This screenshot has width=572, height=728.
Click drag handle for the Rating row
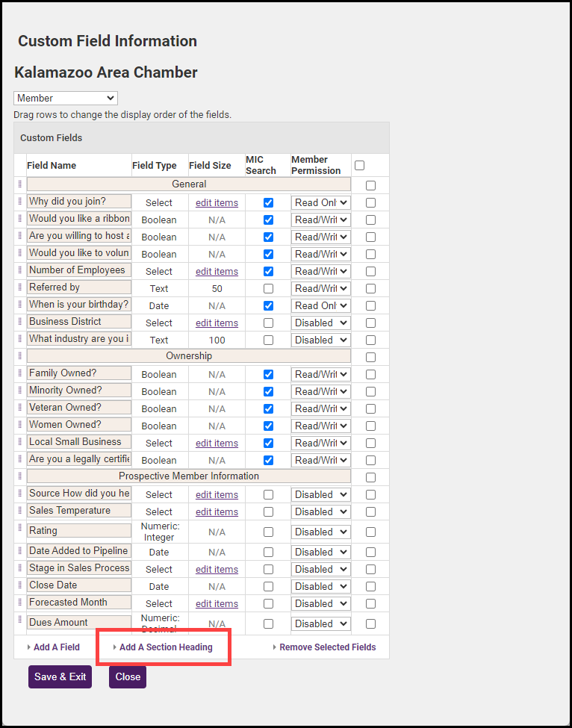(20, 529)
